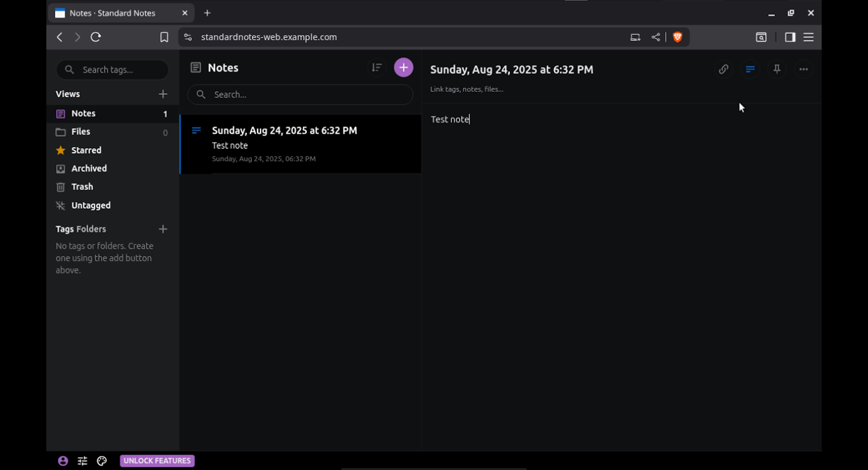The height and width of the screenshot is (470, 868).
Task: Select the Files view
Action: (81, 132)
